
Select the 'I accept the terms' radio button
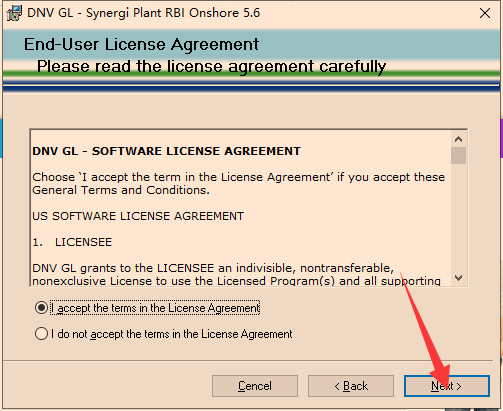point(41,308)
